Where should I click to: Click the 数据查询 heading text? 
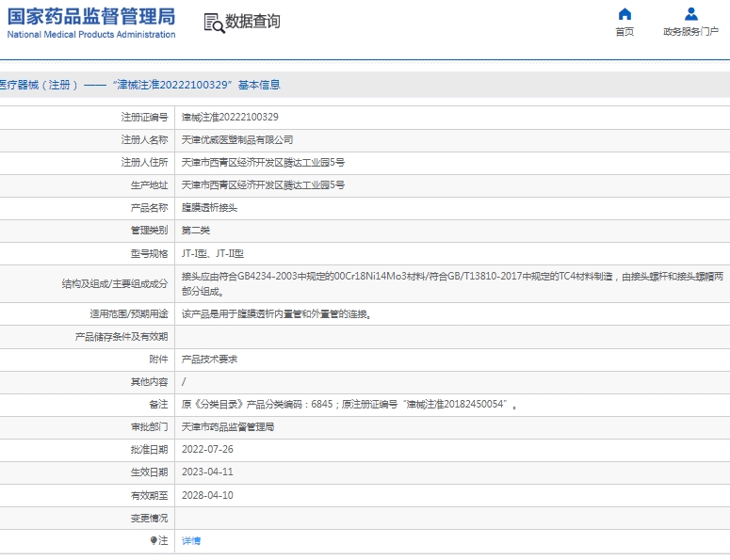pos(252,22)
